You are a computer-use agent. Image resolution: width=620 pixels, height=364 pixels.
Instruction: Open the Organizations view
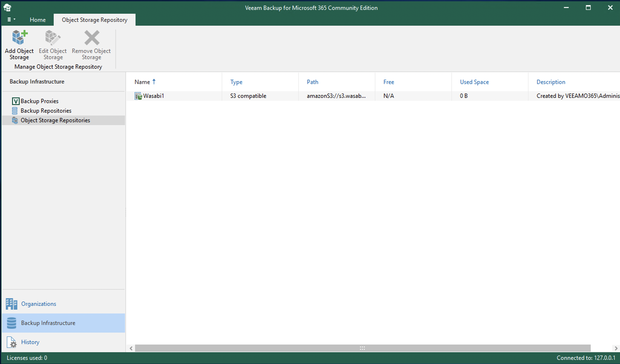(x=39, y=304)
